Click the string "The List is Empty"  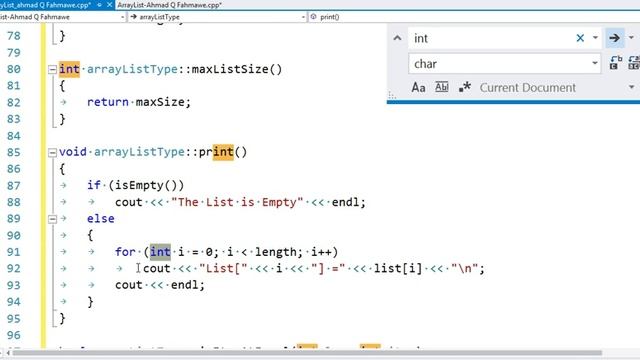pos(237,202)
